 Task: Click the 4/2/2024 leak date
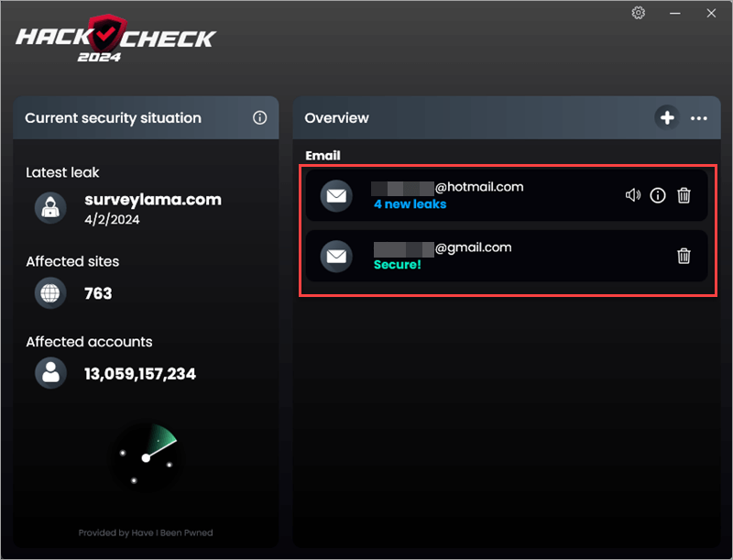click(x=112, y=220)
